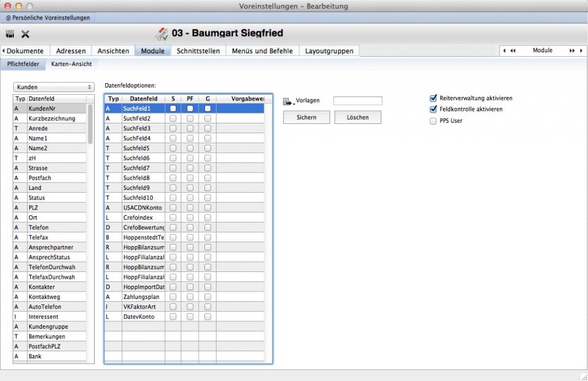Select the Strasse field row

pos(49,168)
